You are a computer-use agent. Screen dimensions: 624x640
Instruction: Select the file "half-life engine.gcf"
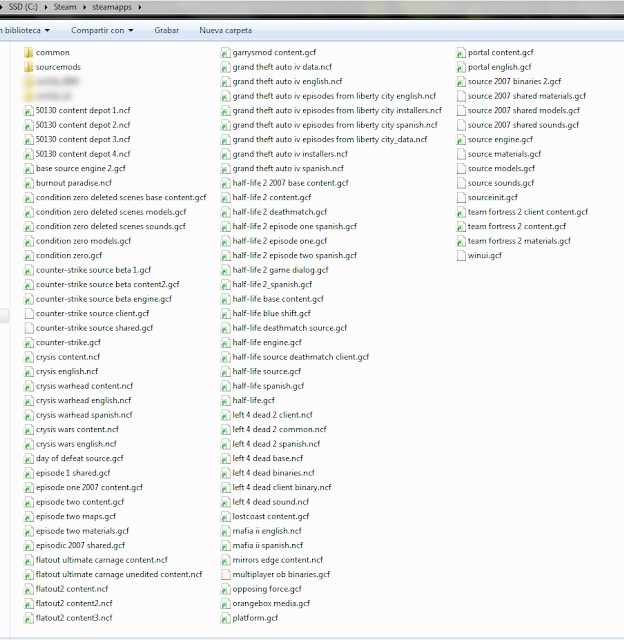tap(267, 342)
